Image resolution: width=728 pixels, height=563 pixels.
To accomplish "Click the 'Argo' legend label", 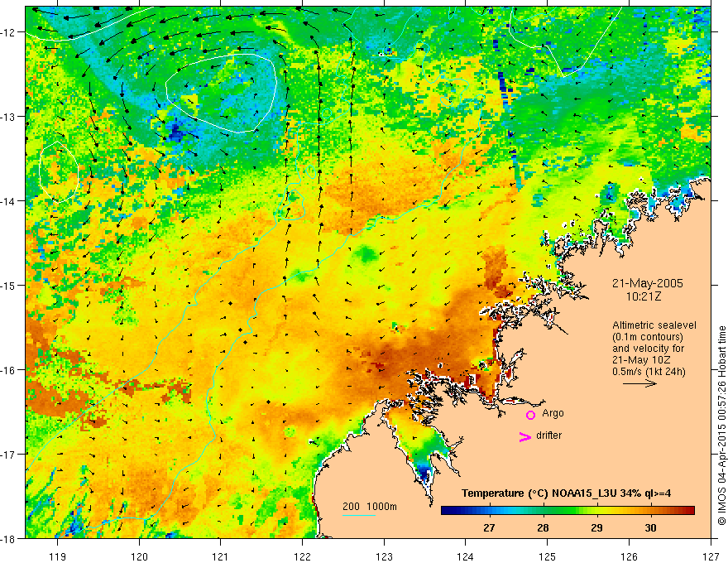I will (553, 413).
